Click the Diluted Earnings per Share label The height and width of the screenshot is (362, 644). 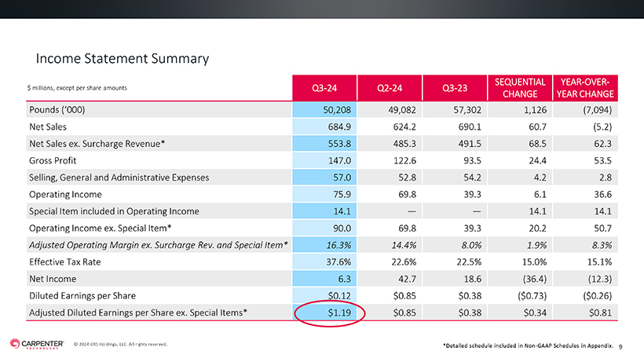coord(82,296)
